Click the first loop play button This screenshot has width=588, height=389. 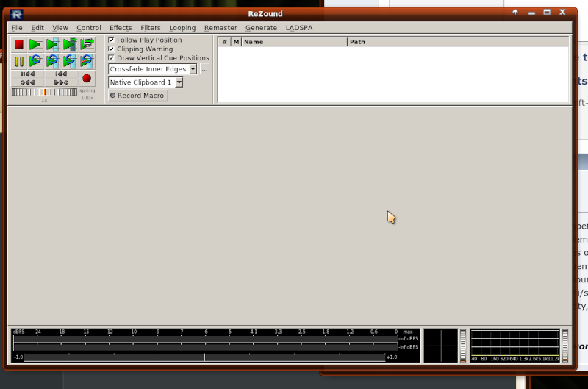[x=36, y=62]
